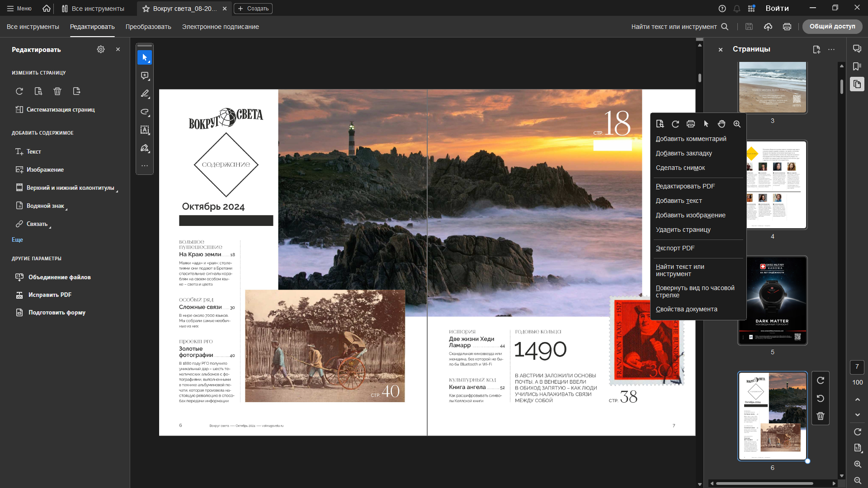Screen dimensions: 868x488
Task: Click the delete page trash icon in the edit panel
Action: pos(57,91)
